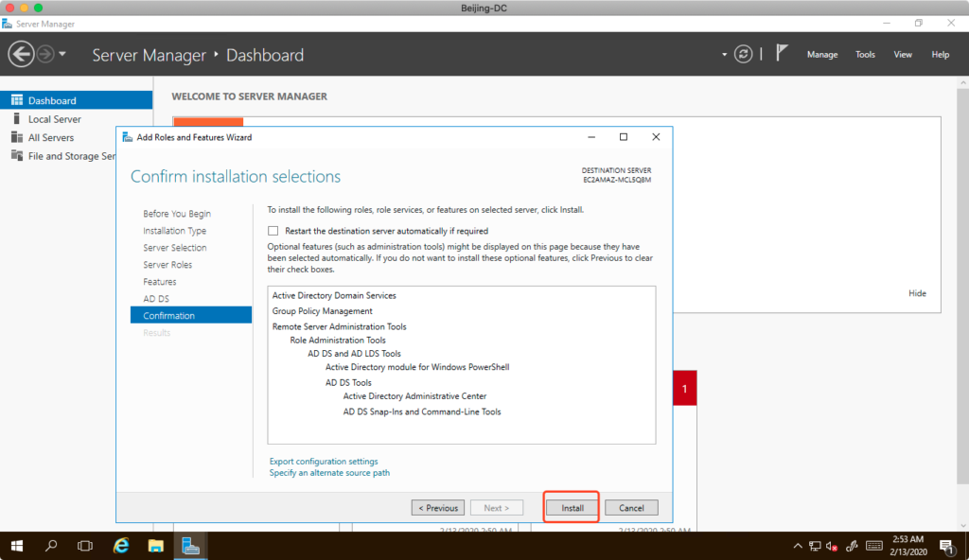Open the Tools menu
The width and height of the screenshot is (969, 560).
865,55
